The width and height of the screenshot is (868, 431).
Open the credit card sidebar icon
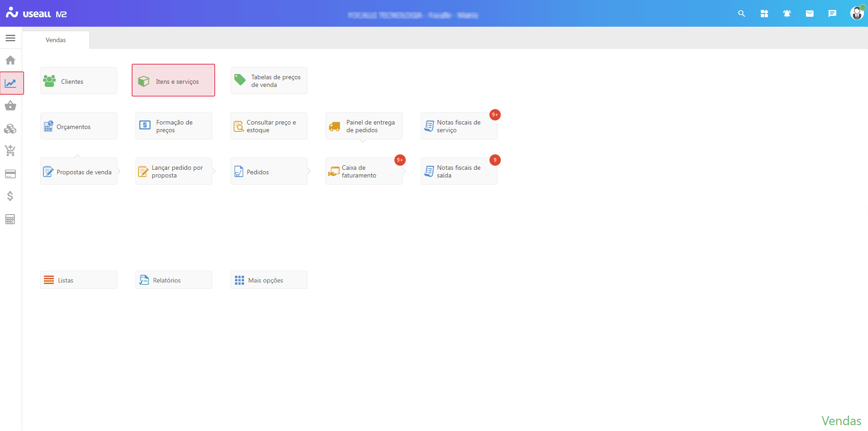pos(10,174)
